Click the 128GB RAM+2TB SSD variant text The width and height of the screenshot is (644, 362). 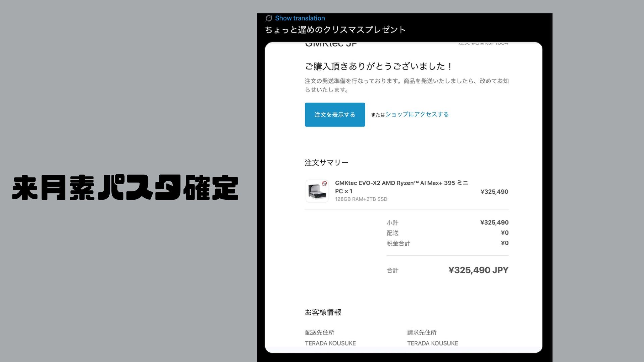pos(361,199)
